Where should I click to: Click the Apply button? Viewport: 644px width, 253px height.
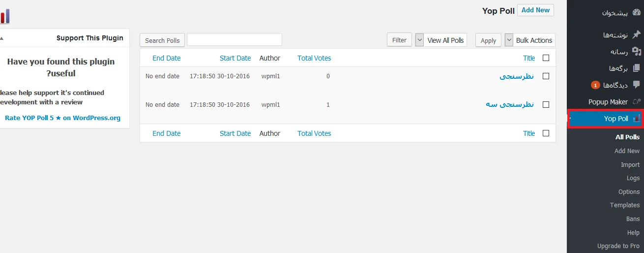click(488, 40)
